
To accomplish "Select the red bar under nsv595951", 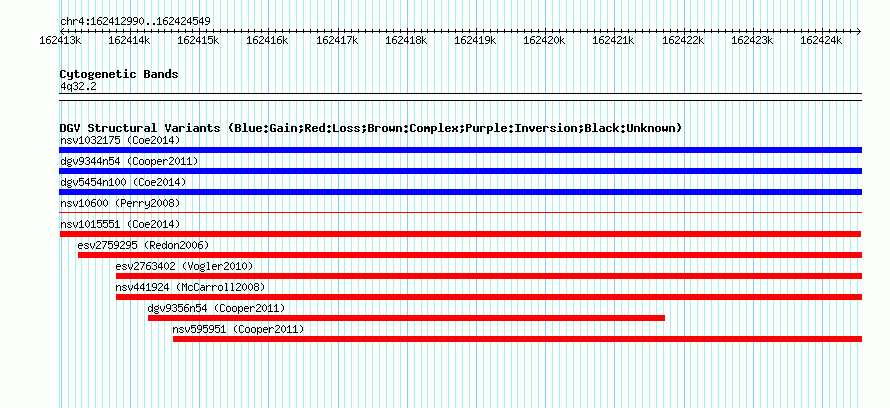I will pyautogui.click(x=518, y=339).
